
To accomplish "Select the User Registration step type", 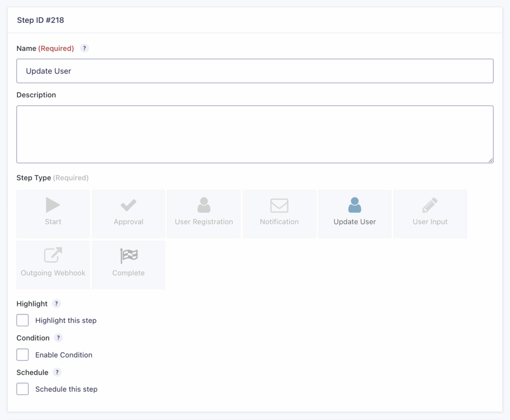I will (x=204, y=213).
